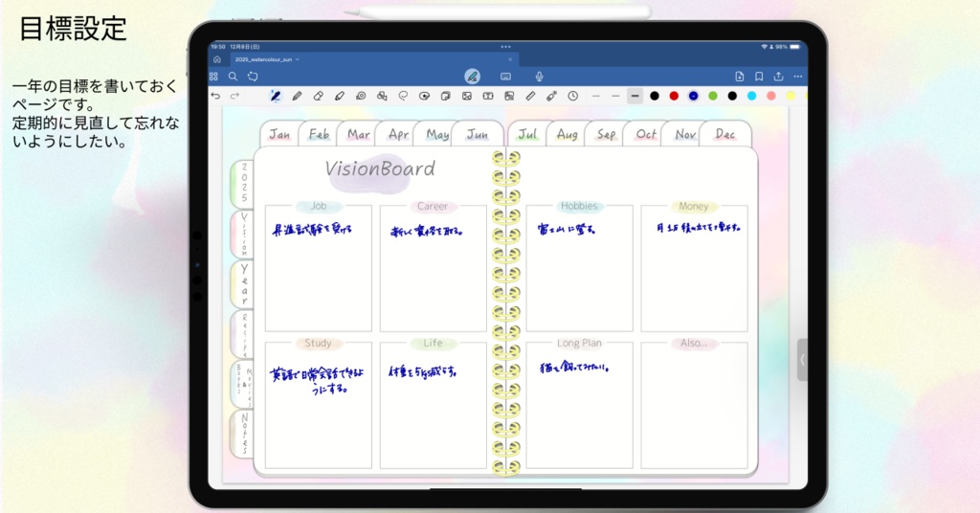This screenshot has width=980, height=513.
Task: Pick the dark blue color swatch
Action: [x=693, y=96]
